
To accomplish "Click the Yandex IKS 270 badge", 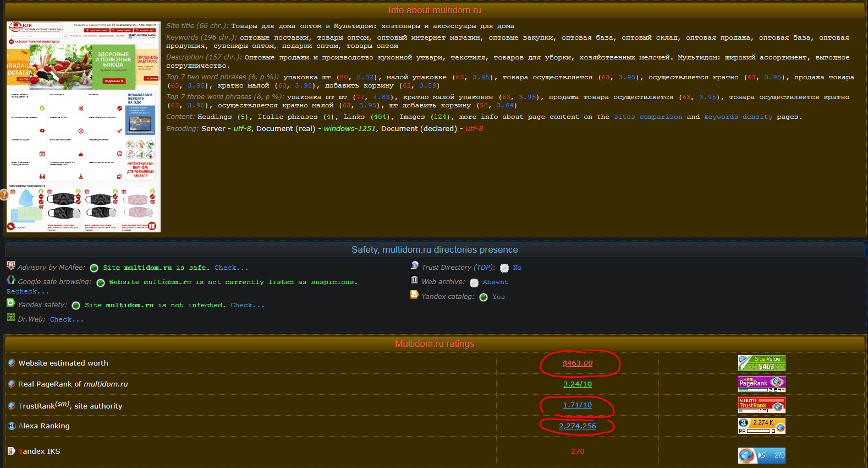I will pyautogui.click(x=761, y=455).
